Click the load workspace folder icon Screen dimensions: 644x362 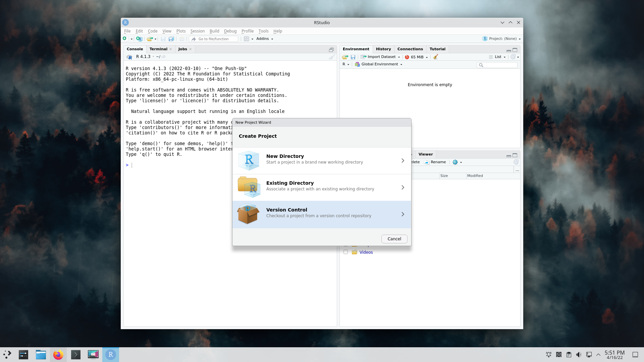tap(345, 57)
